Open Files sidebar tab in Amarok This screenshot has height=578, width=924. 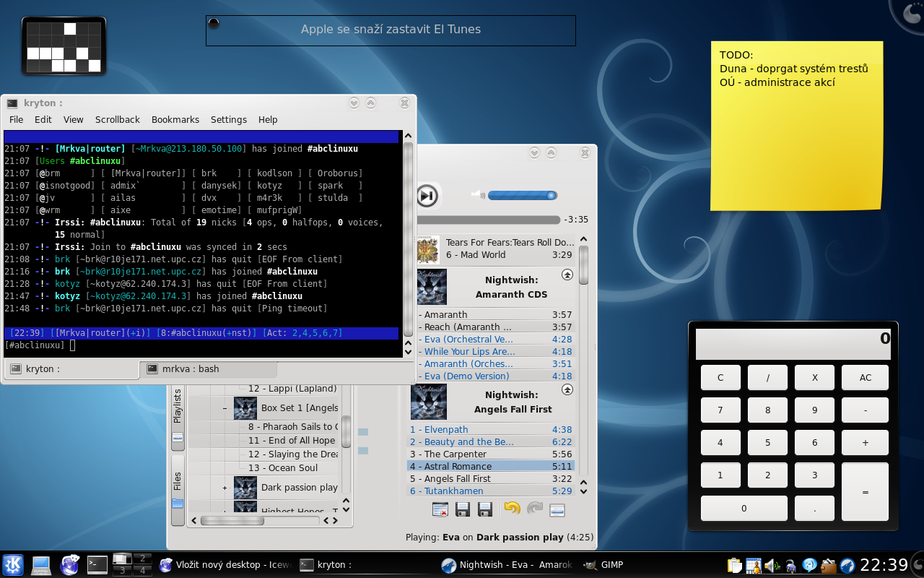[178, 491]
